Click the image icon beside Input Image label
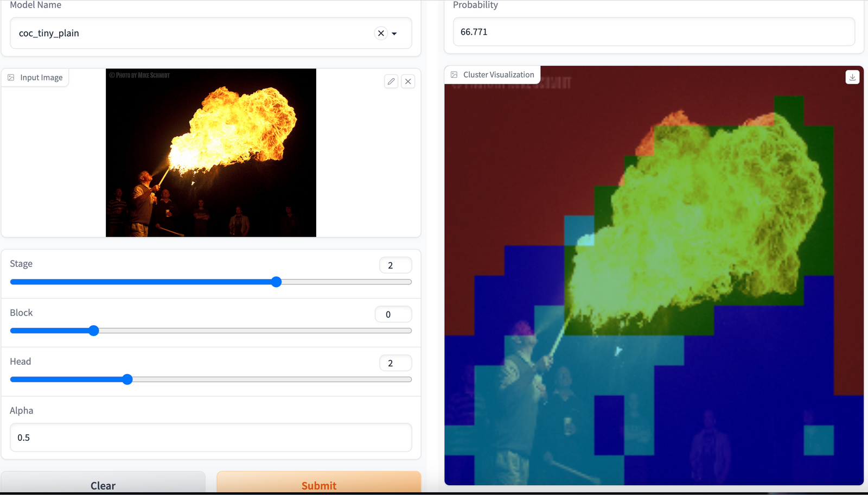 pos(11,77)
